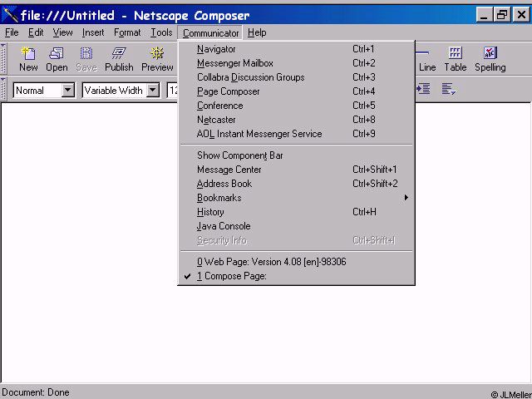Run the Spelling check icon
The image size is (532, 399).
click(490, 59)
